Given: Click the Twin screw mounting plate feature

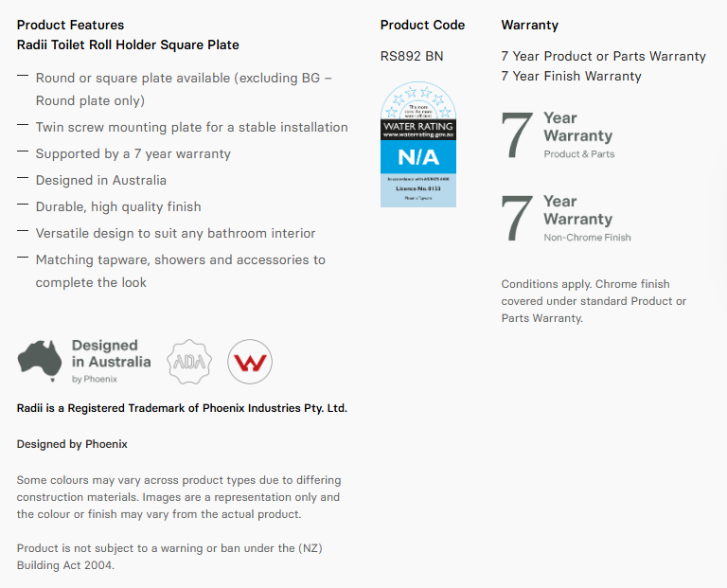Looking at the screenshot, I should 191,127.
